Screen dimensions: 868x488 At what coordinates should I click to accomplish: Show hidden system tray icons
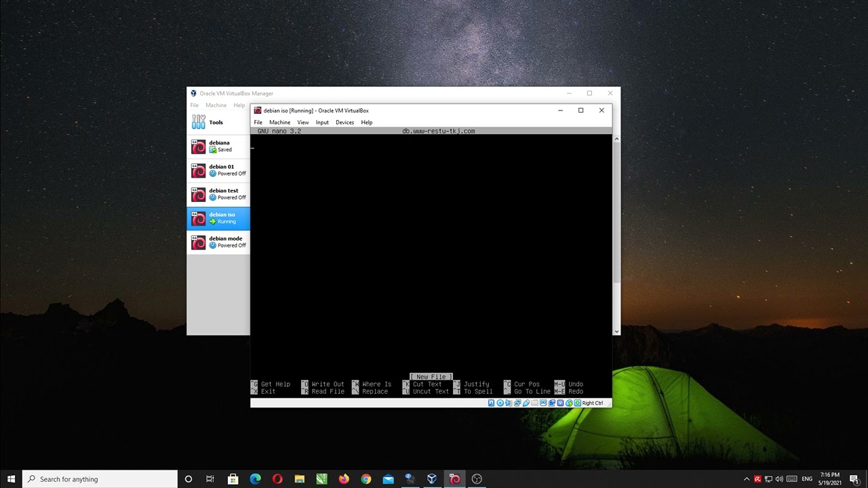click(x=747, y=479)
